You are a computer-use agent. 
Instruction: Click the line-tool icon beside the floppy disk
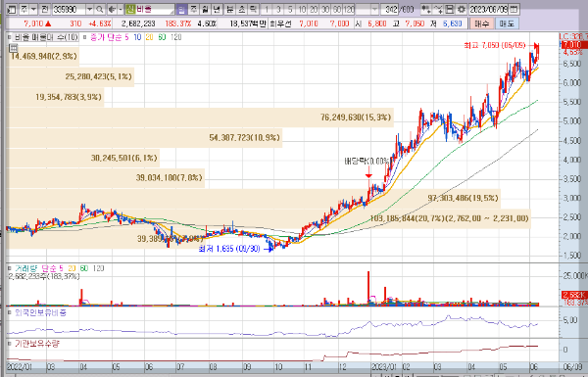438,9
